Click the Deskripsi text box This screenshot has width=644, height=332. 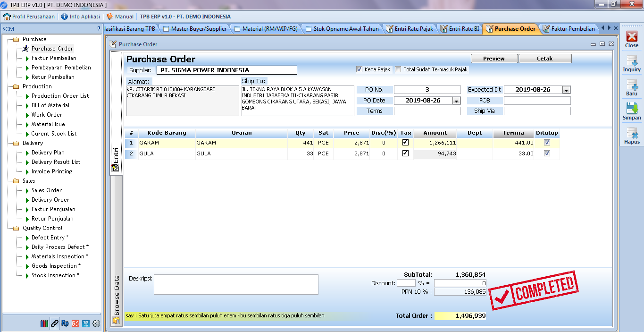pos(236,284)
